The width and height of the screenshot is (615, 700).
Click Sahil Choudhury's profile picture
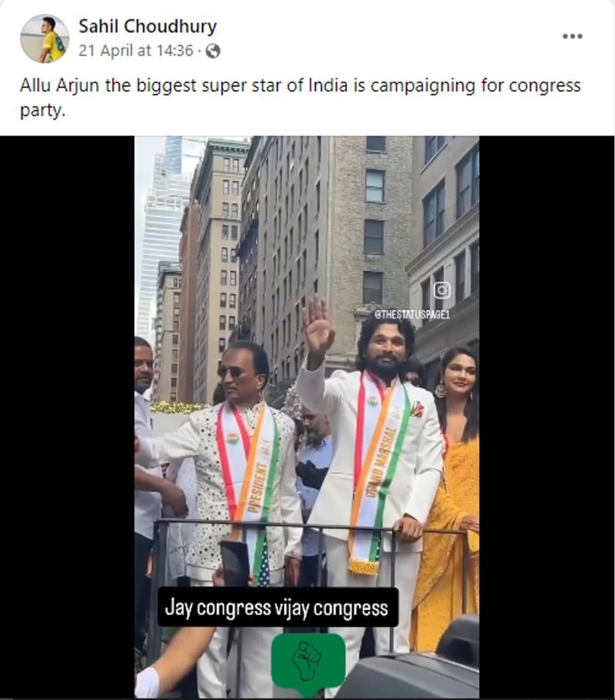click(44, 38)
